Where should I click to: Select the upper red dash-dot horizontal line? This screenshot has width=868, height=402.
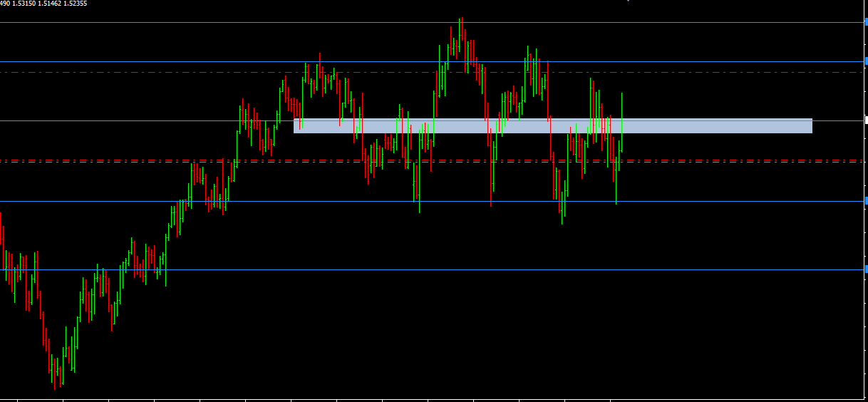click(432, 72)
